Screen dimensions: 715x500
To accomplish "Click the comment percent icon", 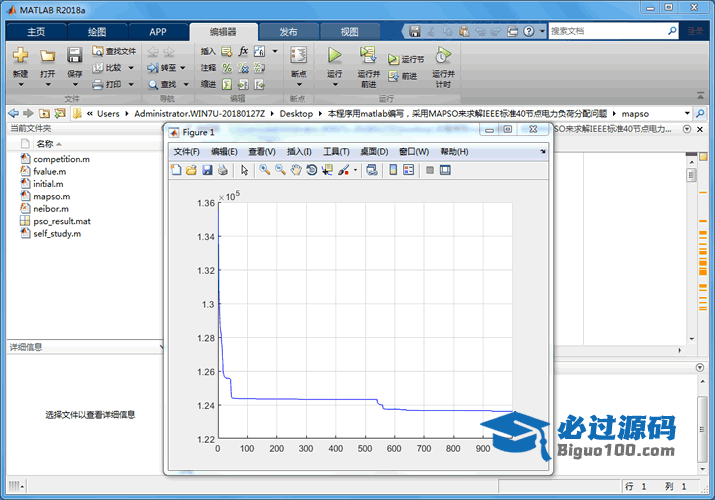I will (227, 68).
